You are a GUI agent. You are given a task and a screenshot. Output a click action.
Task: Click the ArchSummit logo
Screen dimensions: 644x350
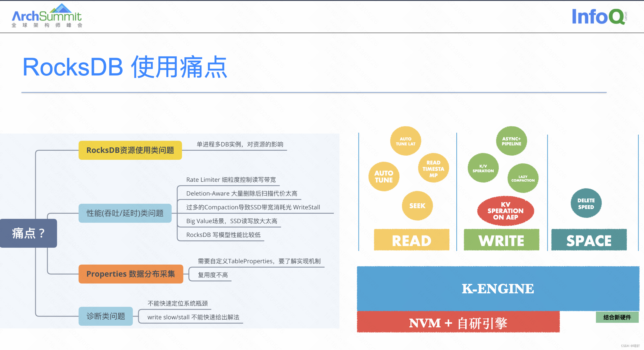pyautogui.click(x=47, y=15)
